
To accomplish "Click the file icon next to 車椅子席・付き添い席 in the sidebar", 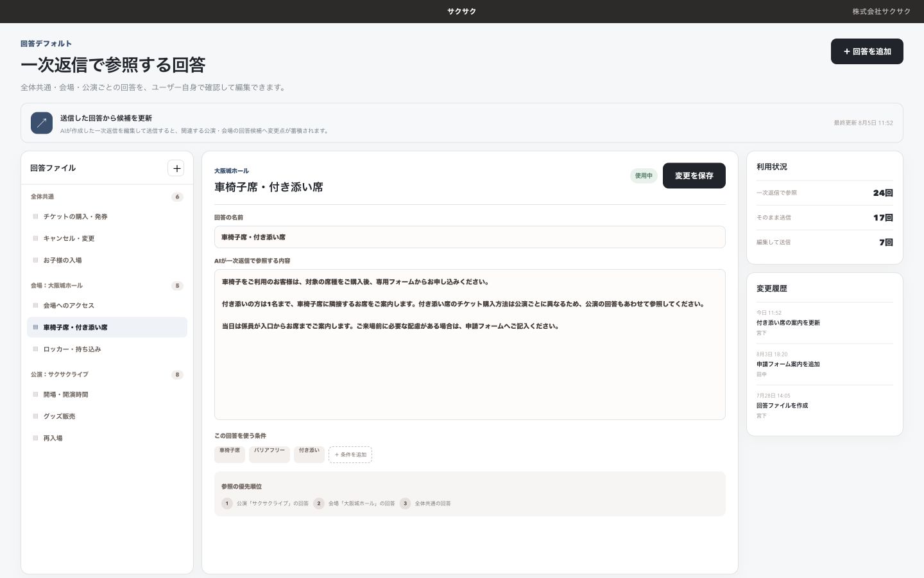I will 35,328.
